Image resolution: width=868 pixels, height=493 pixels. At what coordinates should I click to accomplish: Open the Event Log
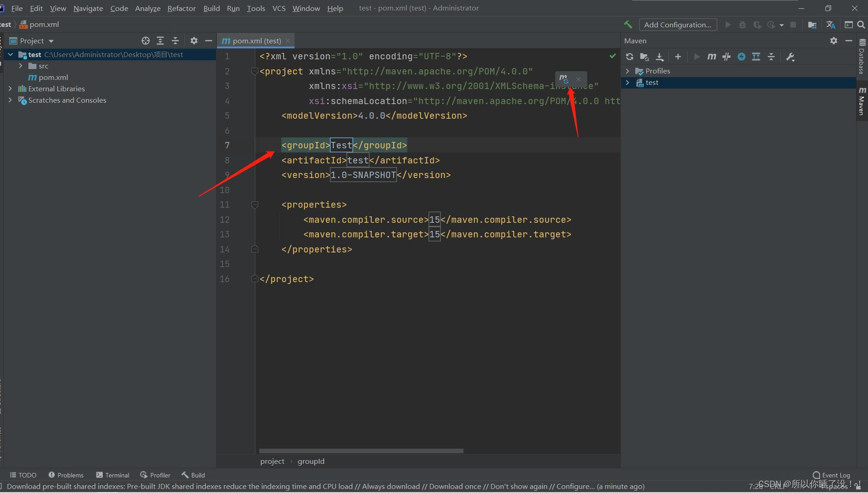coord(831,475)
